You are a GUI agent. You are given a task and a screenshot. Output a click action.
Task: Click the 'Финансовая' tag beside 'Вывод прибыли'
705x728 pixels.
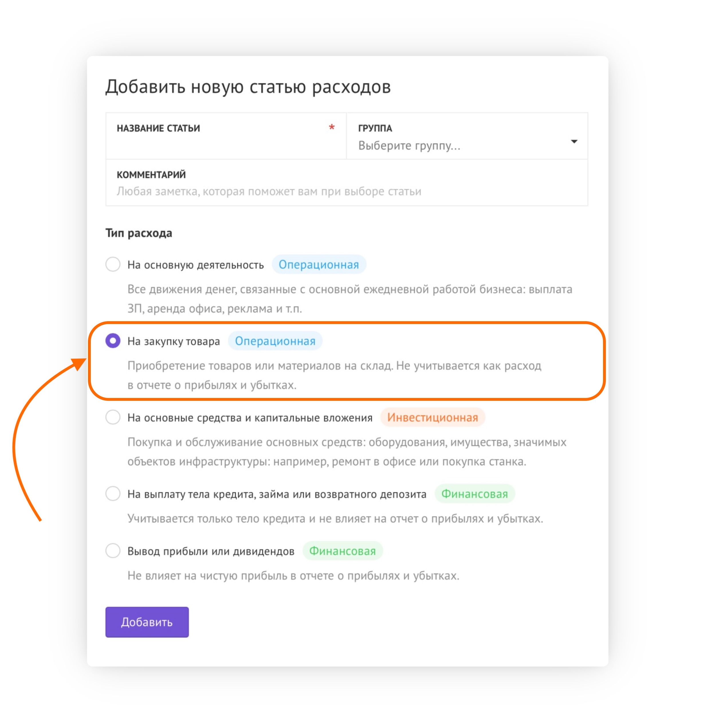[343, 551]
